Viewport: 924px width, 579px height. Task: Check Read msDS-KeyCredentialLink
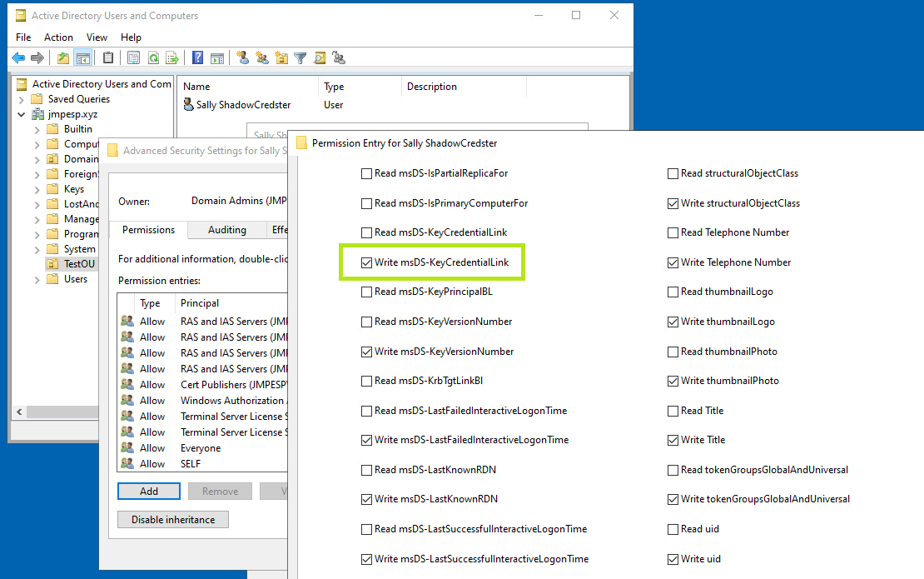click(x=366, y=232)
